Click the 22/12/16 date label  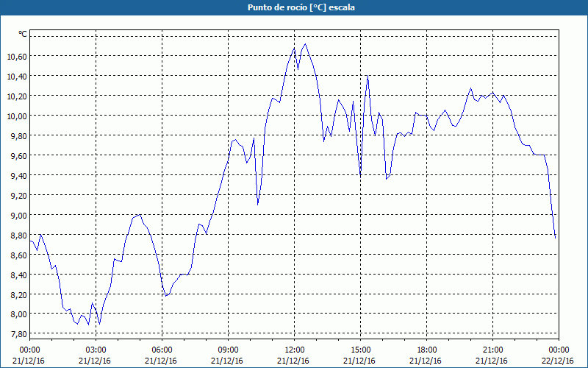558,361
